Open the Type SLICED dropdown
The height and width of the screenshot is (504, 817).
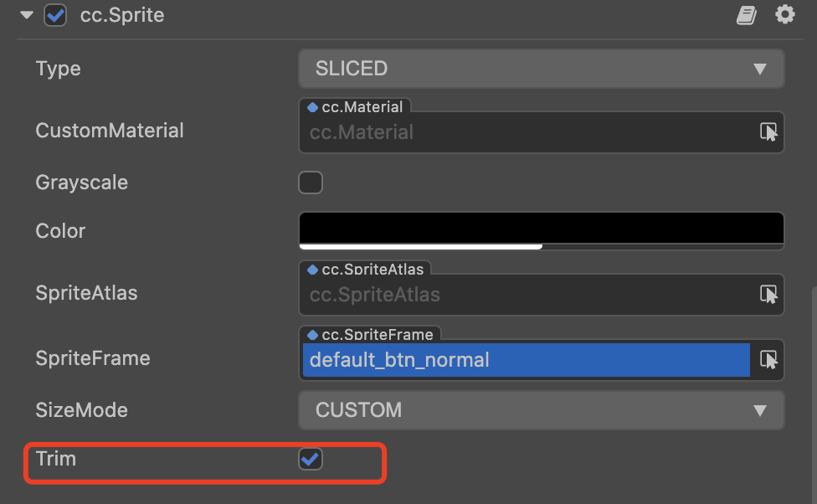click(542, 69)
